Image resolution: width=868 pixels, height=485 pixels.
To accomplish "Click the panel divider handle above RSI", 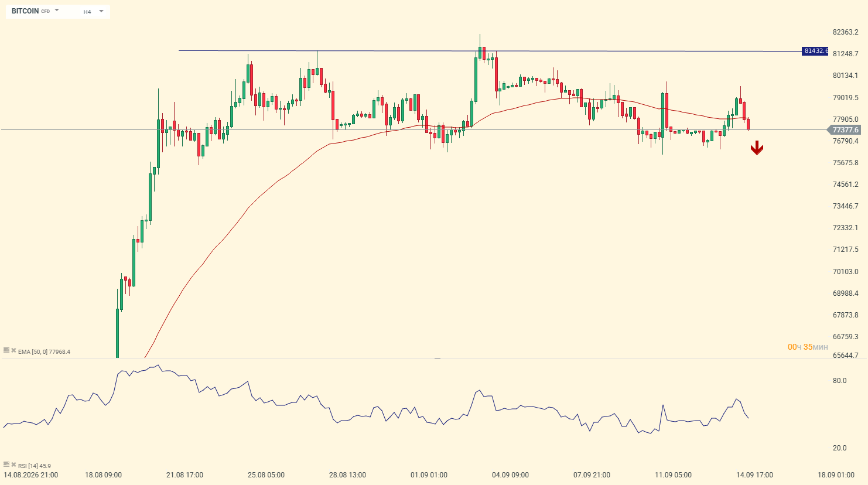I will [x=437, y=358].
